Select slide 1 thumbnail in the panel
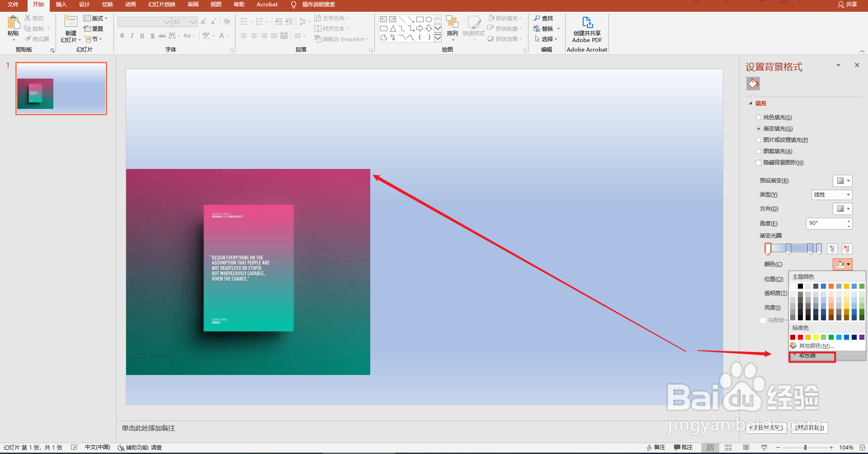This screenshot has height=454, width=868. [x=61, y=89]
